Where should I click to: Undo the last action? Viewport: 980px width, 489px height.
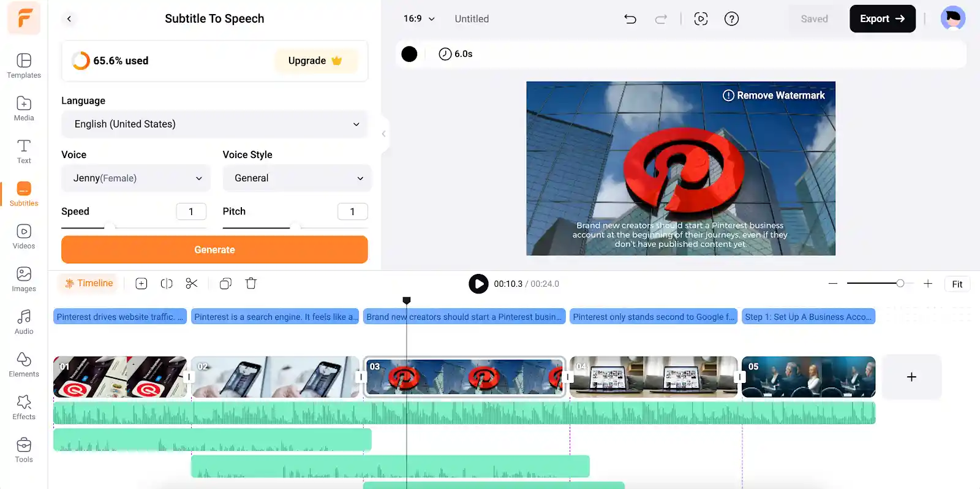coord(630,19)
